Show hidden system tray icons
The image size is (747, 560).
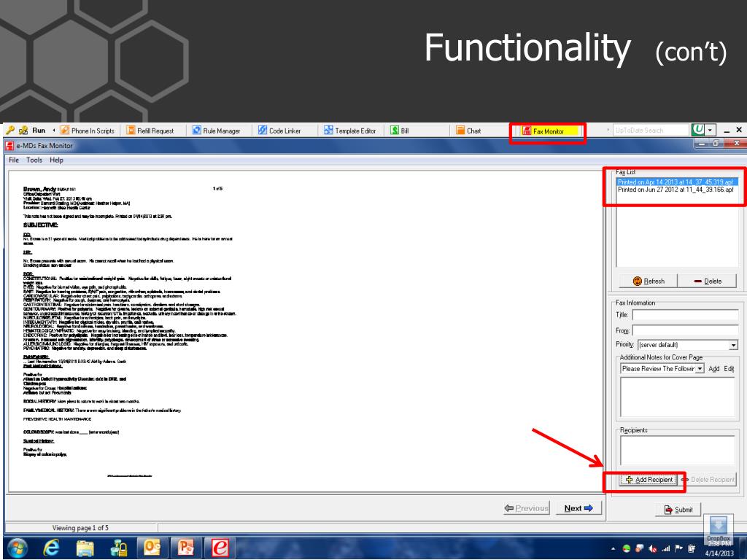(613, 548)
